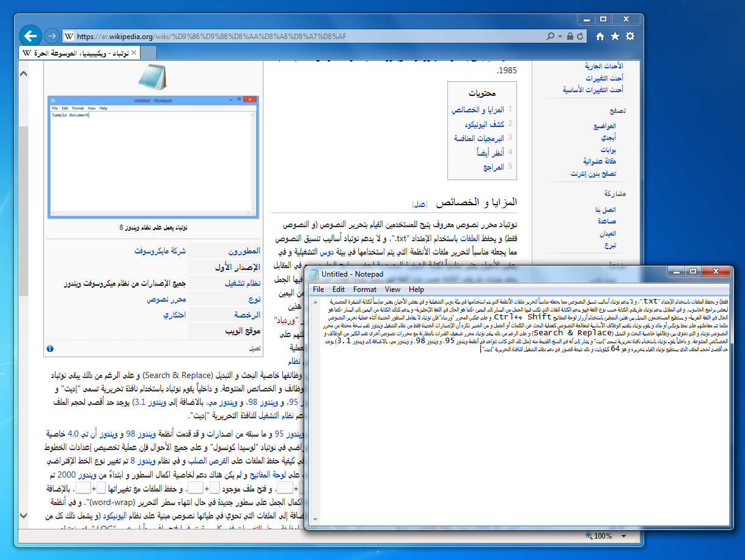The width and height of the screenshot is (745, 560).
Task: Click the blue info icon in infobox
Action: [50, 349]
